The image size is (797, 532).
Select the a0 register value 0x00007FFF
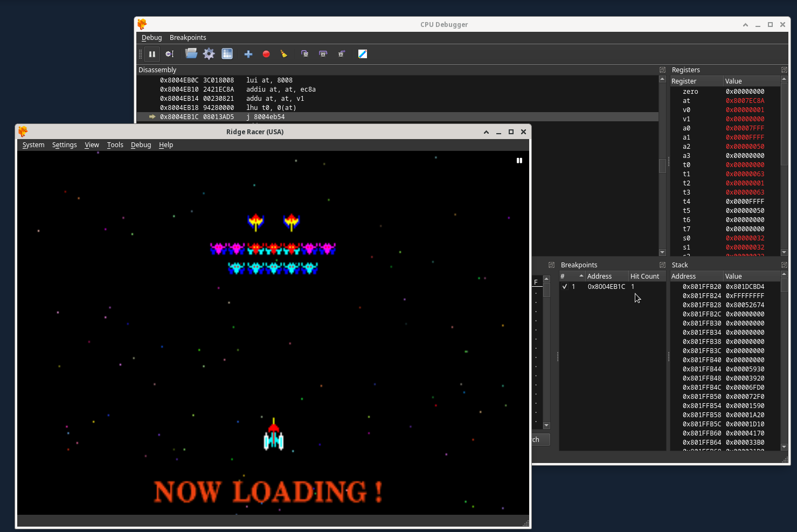[745, 128]
